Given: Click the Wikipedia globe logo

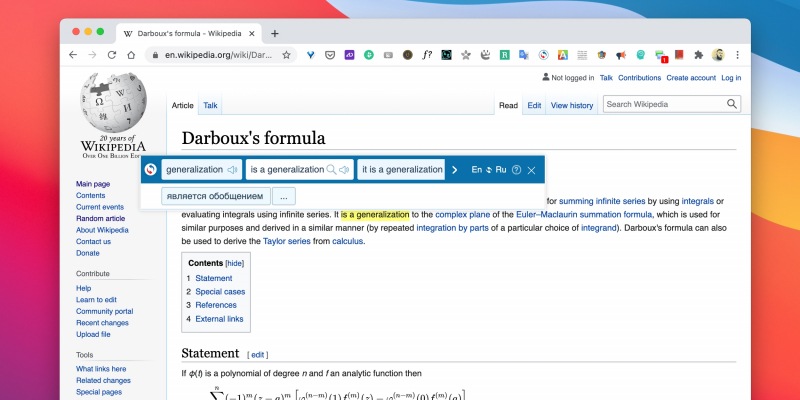Looking at the screenshot, I should [113, 102].
